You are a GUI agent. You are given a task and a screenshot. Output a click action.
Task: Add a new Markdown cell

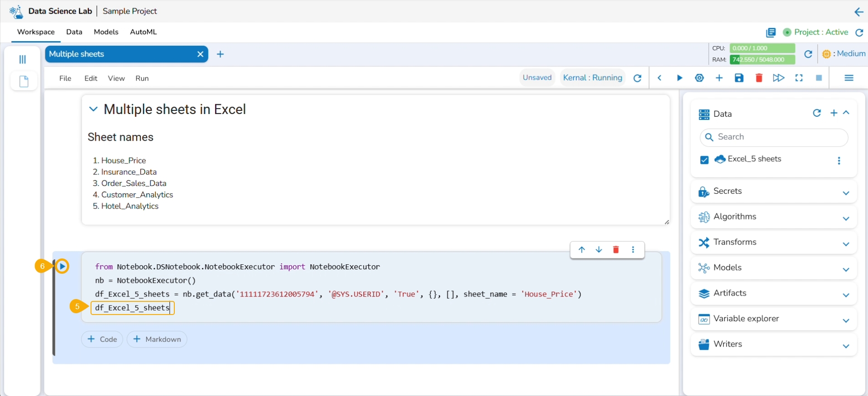(157, 339)
